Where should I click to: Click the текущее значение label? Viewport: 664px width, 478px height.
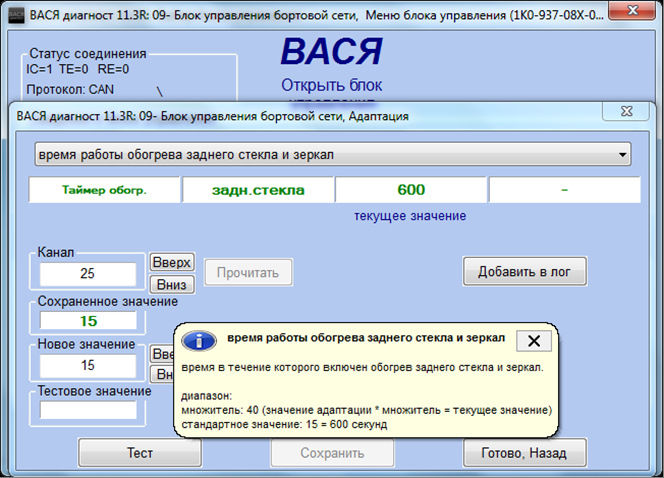(410, 216)
